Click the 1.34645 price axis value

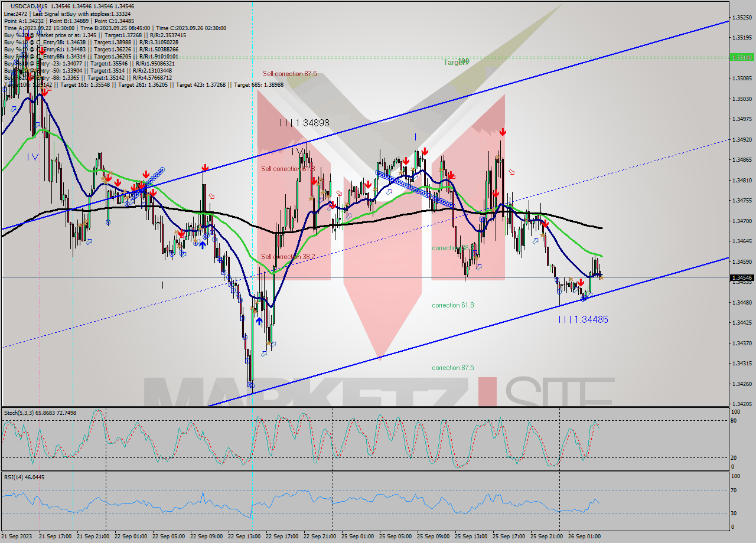(741, 241)
